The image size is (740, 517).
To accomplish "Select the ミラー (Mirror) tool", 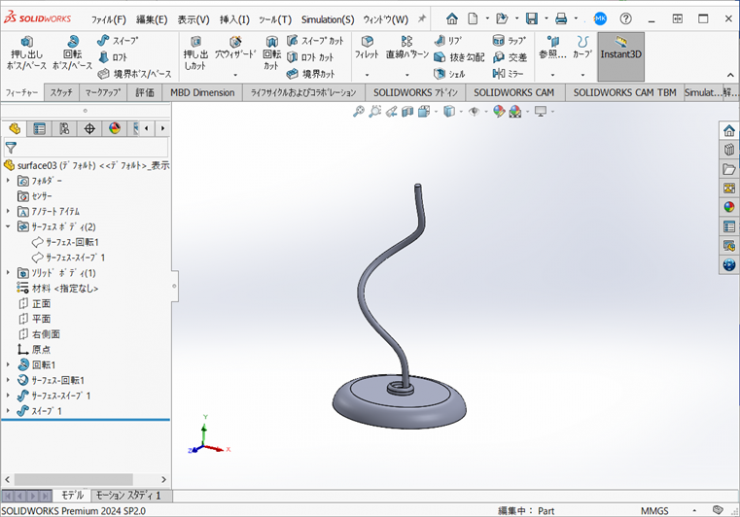I will click(507, 73).
